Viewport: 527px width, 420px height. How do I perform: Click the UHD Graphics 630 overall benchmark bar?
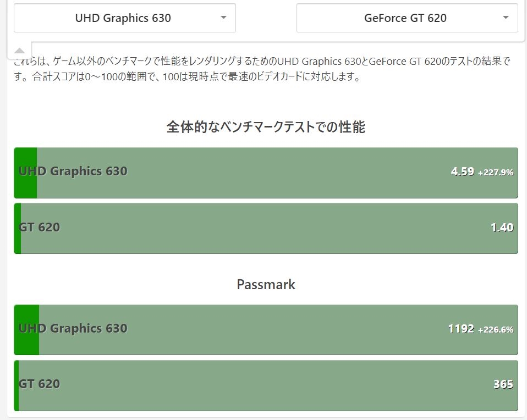click(266, 173)
